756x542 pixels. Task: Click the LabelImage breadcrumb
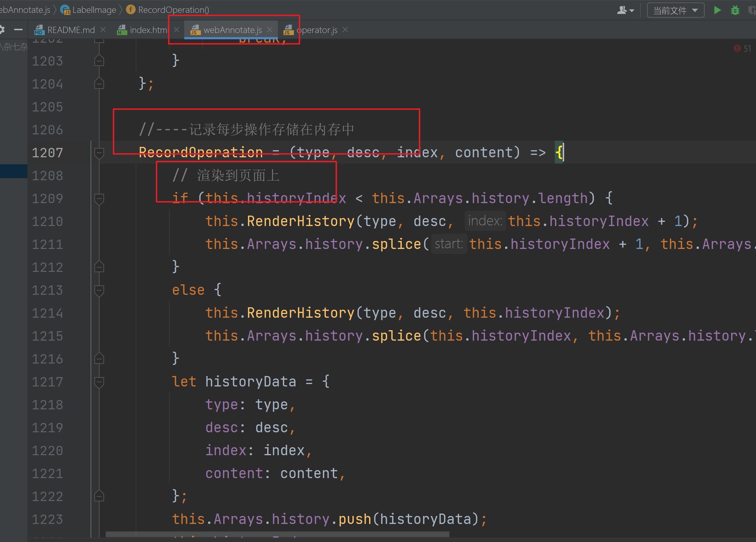point(88,10)
